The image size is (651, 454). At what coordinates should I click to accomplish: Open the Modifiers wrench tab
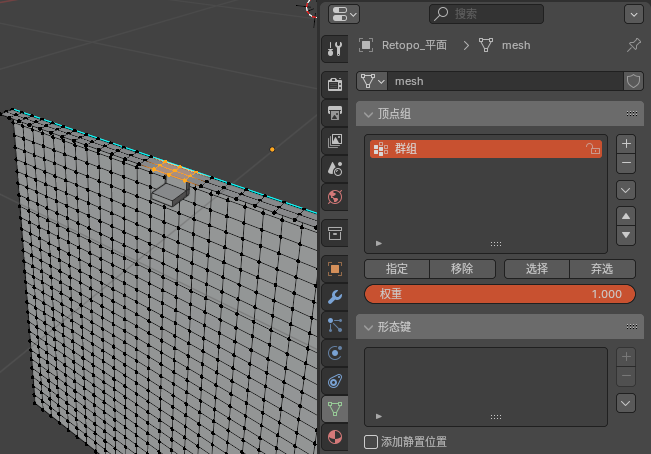tap(335, 297)
